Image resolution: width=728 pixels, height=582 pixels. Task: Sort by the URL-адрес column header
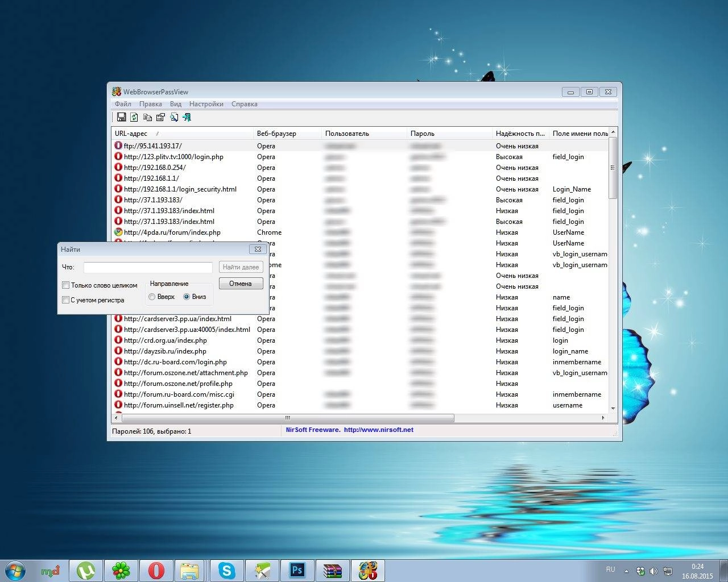click(x=182, y=134)
